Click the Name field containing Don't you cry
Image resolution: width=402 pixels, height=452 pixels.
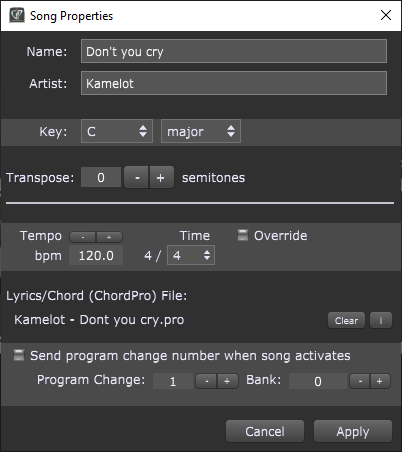click(x=234, y=51)
